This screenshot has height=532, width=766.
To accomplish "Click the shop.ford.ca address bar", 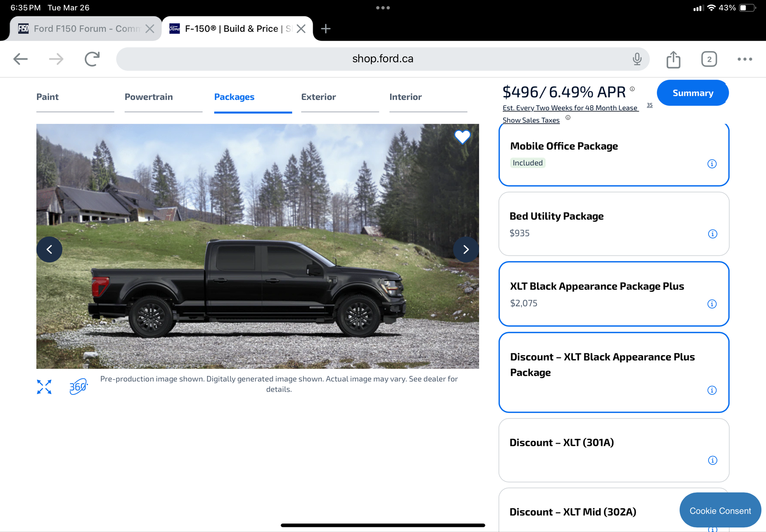I will tap(382, 59).
